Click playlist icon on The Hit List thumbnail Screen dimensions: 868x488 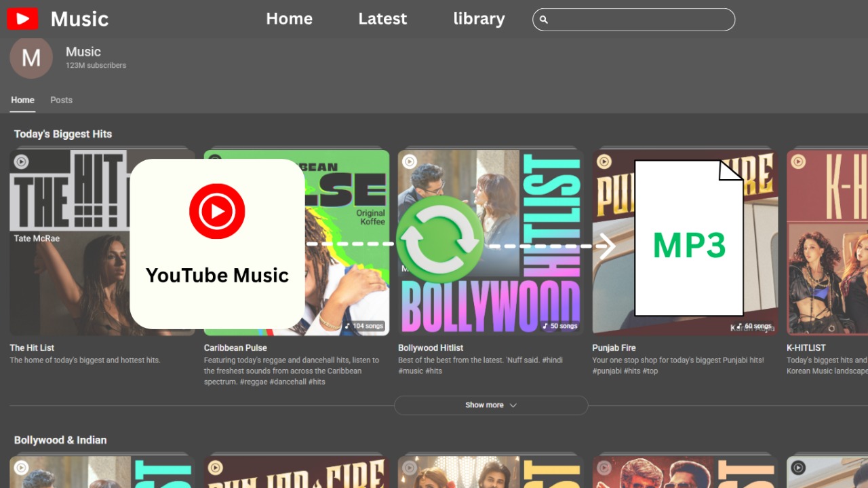[22, 162]
